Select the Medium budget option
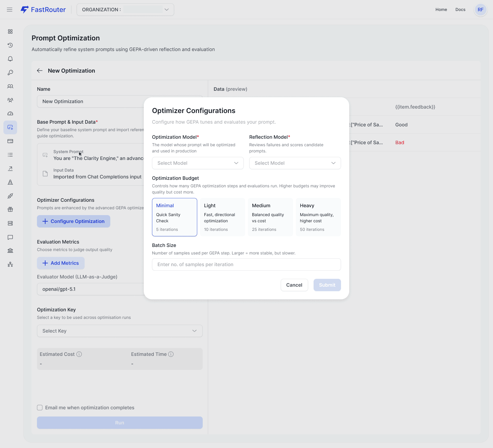The width and height of the screenshot is (493, 448). pyautogui.click(x=270, y=217)
